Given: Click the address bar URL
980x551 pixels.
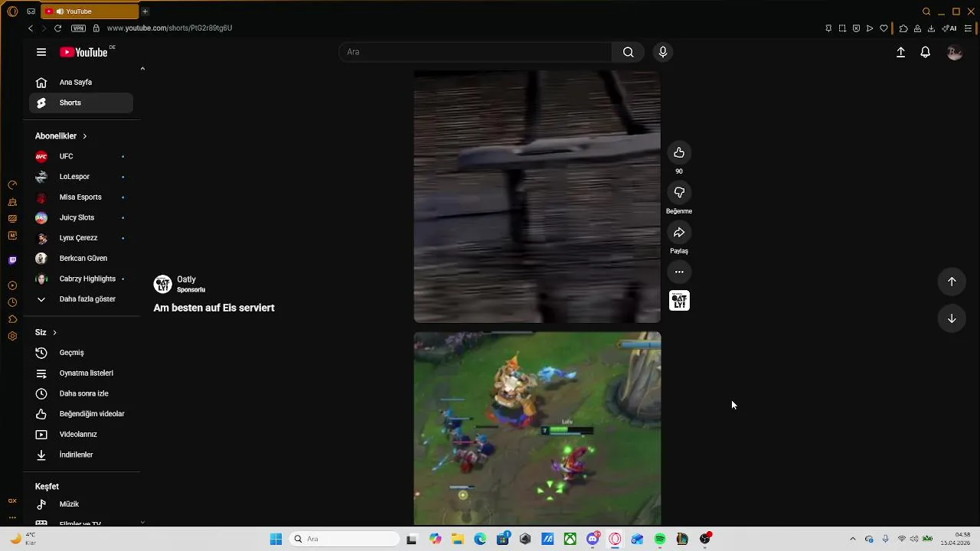Looking at the screenshot, I should (169, 28).
